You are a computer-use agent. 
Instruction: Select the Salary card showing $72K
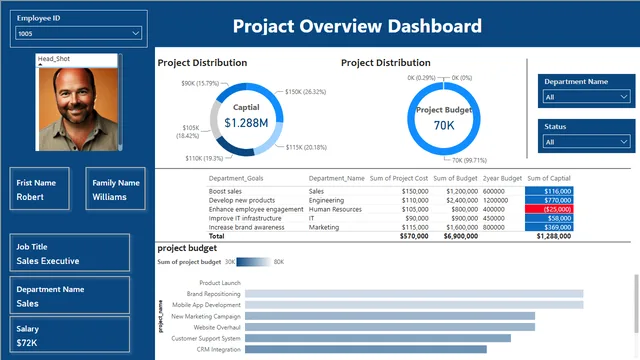[70, 335]
